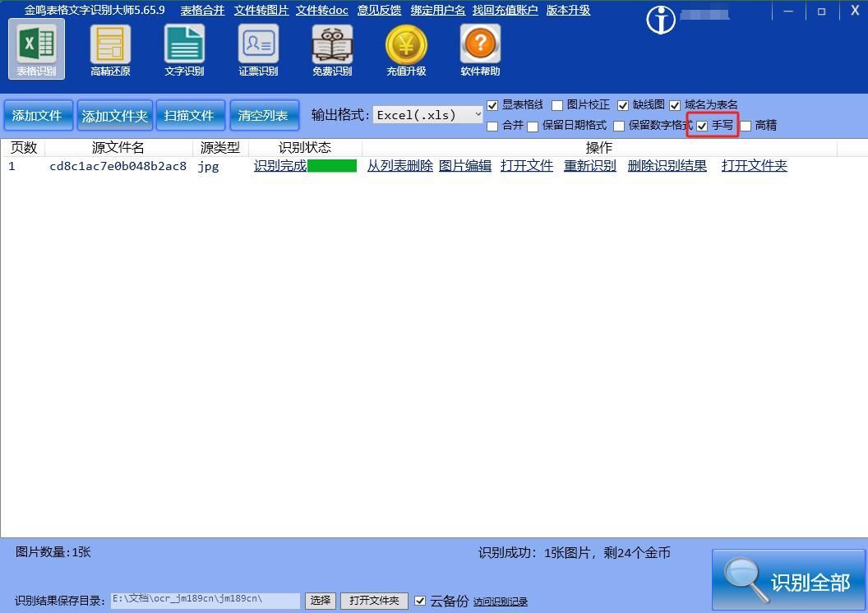868x613 pixels.
Task: Click the 打开文件夹 link in the file row
Action: [754, 165]
